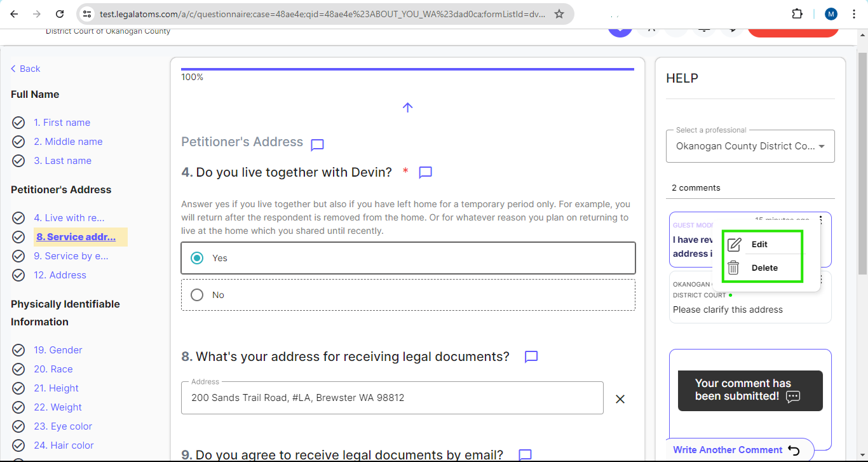The image size is (868, 462).
Task: Open 1. First name in sidebar
Action: tap(62, 123)
